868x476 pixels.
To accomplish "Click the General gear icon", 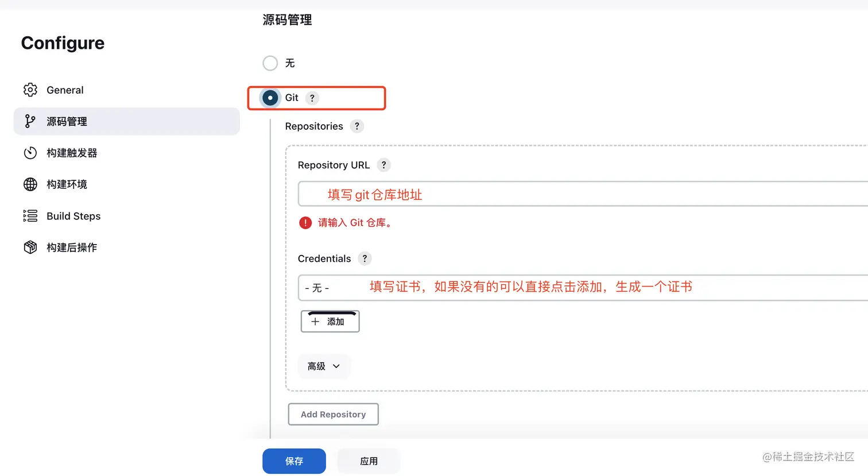I will pyautogui.click(x=30, y=90).
